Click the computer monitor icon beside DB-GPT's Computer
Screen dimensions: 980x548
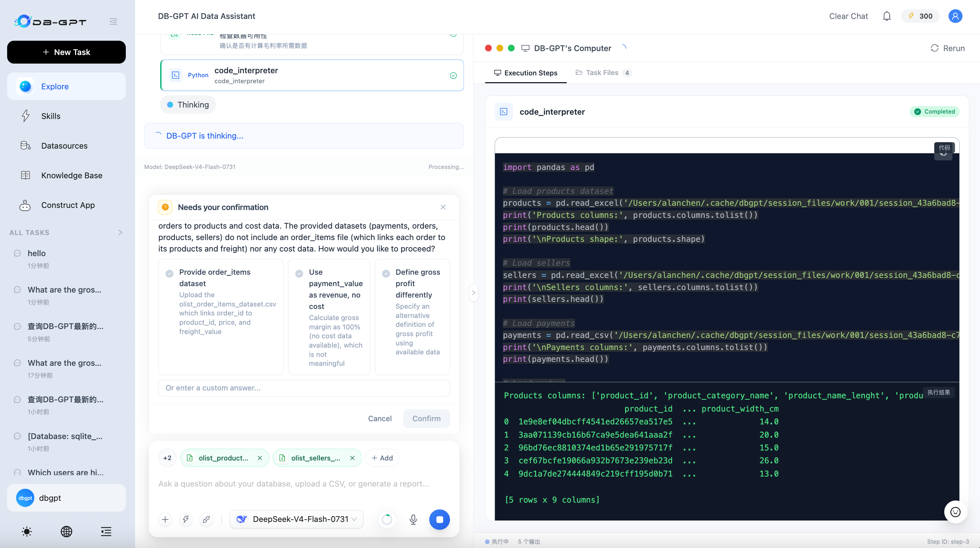pyautogui.click(x=525, y=48)
